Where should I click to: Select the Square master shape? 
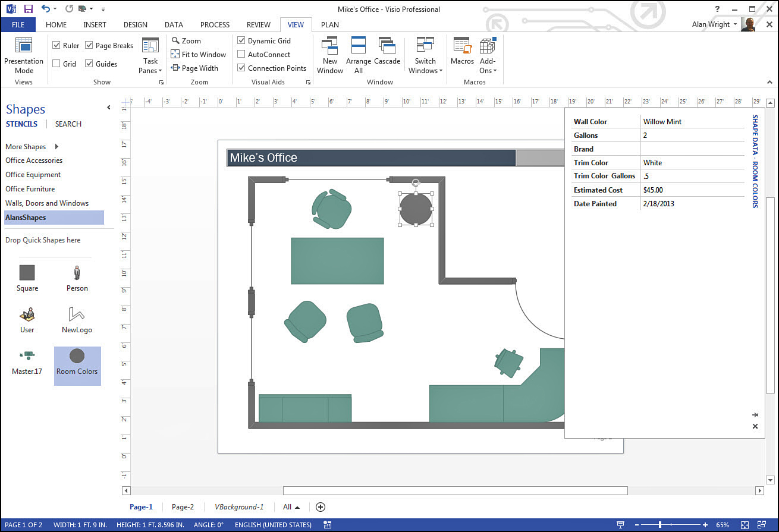pos(27,278)
